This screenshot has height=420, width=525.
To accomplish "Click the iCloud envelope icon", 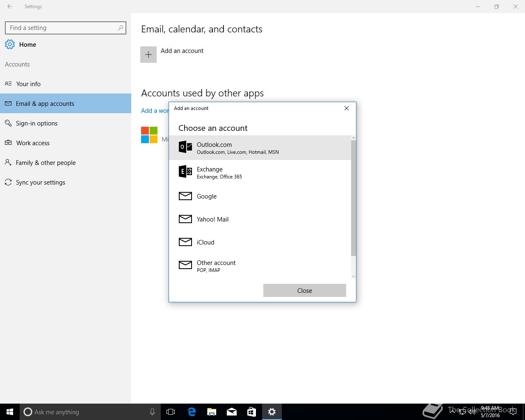I will 185,242.
